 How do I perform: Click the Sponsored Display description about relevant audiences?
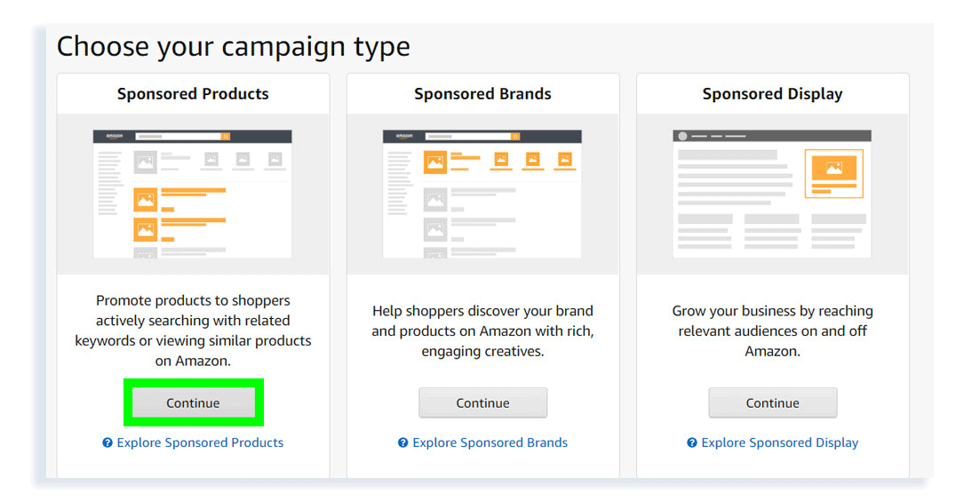772,330
